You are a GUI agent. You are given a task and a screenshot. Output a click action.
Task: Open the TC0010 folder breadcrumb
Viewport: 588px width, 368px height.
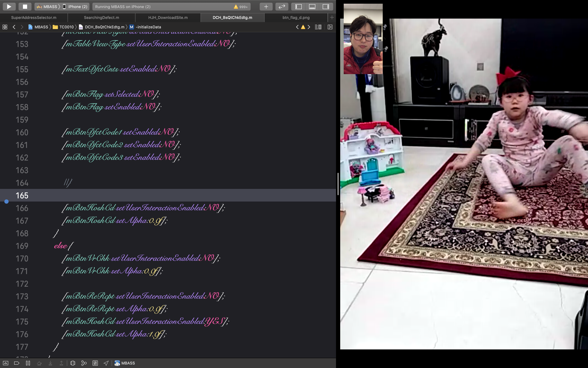(63, 27)
